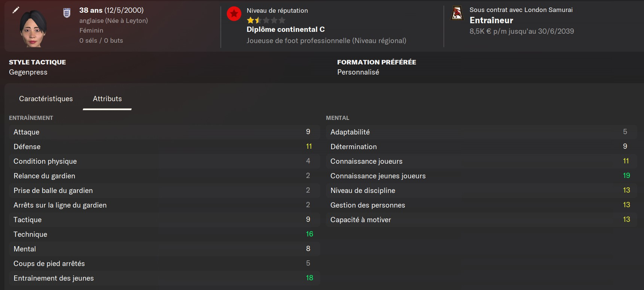Viewport: 644px width, 290px height.
Task: Click the Diplôme continental C label
Action: pyautogui.click(x=286, y=29)
